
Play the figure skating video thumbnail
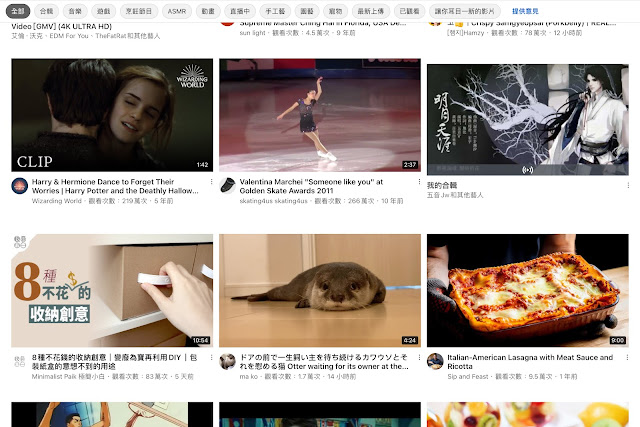pyautogui.click(x=320, y=115)
